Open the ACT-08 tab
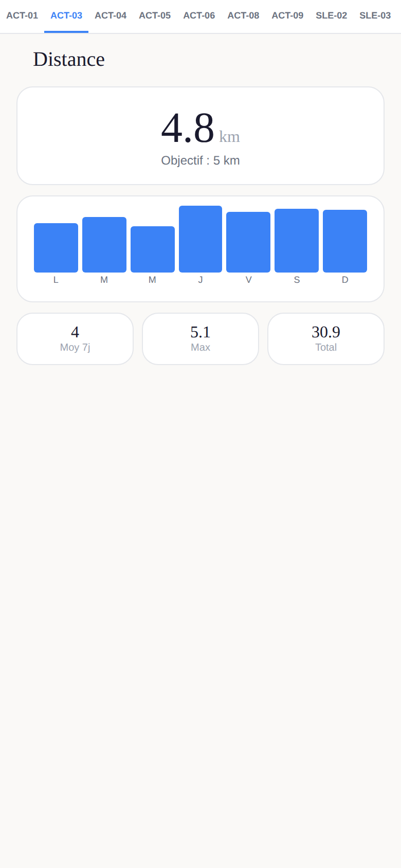This screenshot has height=868, width=401. (x=243, y=16)
